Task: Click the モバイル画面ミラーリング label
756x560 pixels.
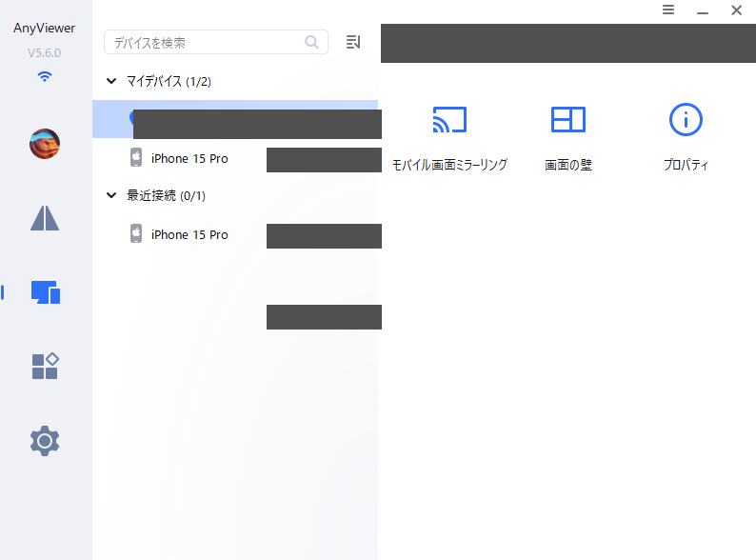Action: click(x=449, y=165)
